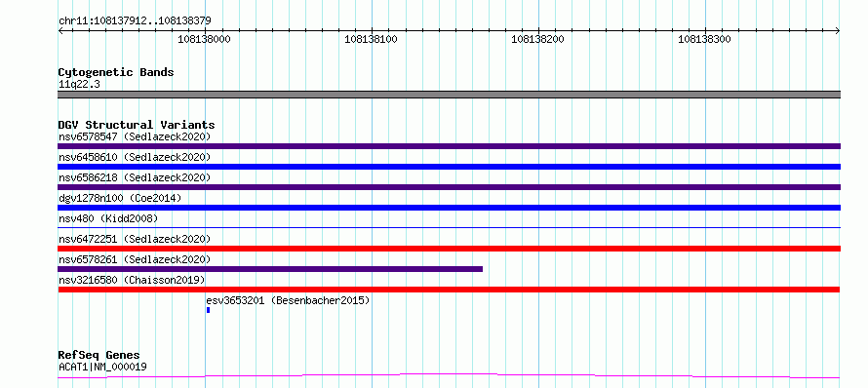Click the Cytogenetic Bands track heading
868x388 pixels.
coord(116,72)
